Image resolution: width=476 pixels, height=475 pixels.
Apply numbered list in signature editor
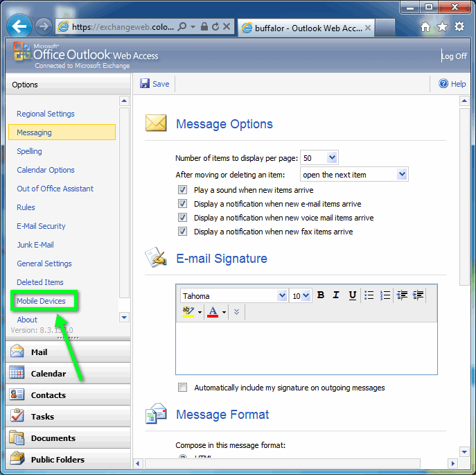(385, 295)
